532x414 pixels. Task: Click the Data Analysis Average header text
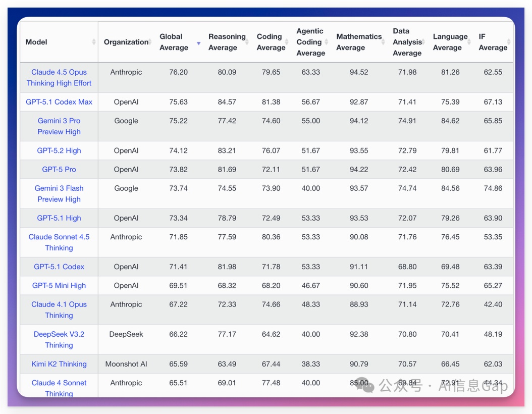[x=407, y=42]
